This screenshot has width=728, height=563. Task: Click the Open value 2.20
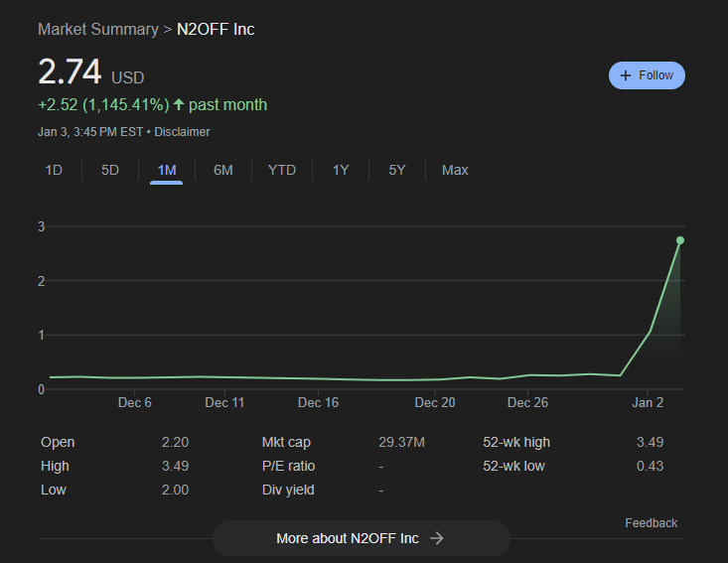[x=175, y=442]
